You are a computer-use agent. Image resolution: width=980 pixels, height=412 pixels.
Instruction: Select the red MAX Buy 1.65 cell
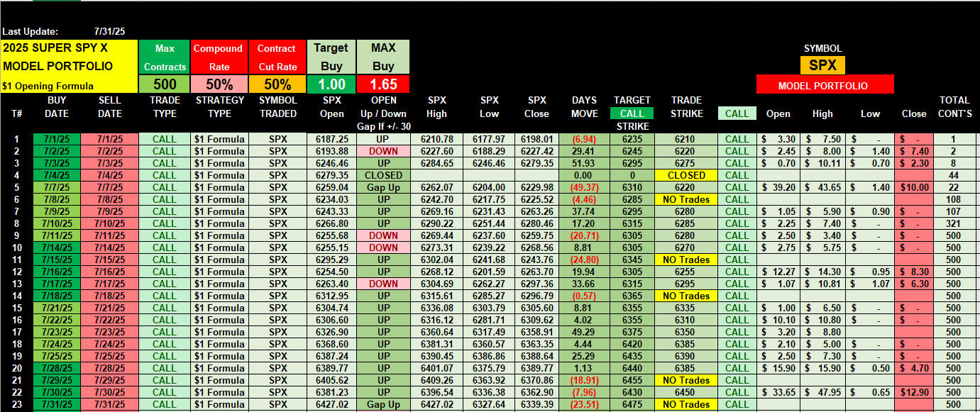click(x=382, y=84)
